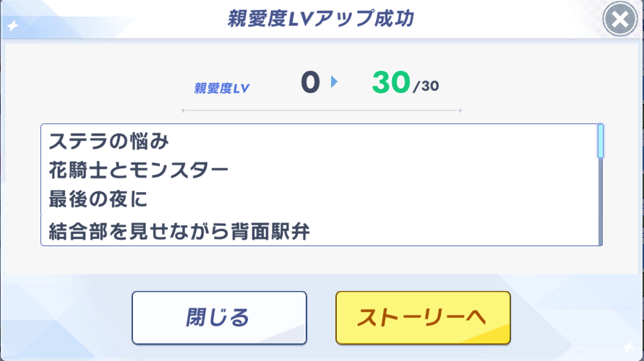The height and width of the screenshot is (361, 644).
Task: Click the 親愛度LVアップ成功 title text
Action: [x=321, y=19]
